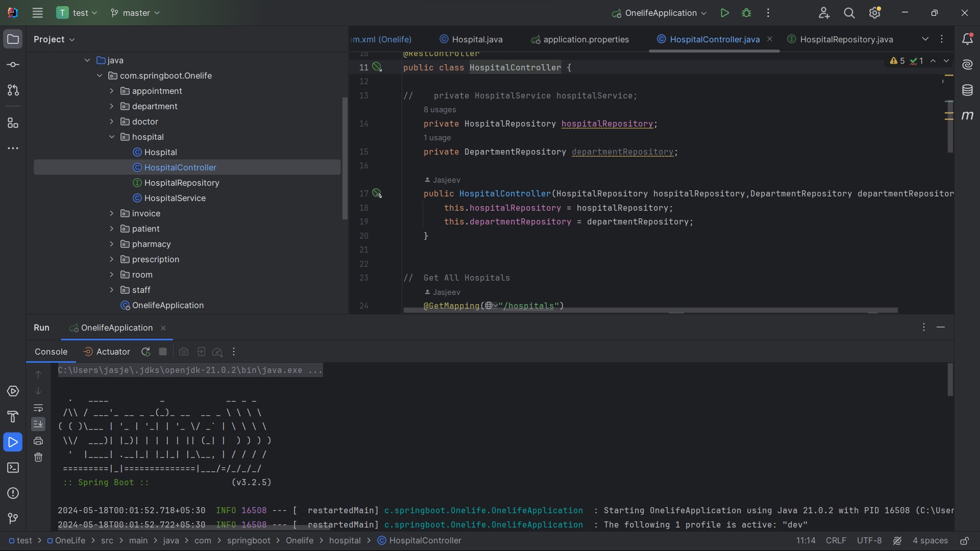
Task: Switch to the Hospital.java tab
Action: pos(471,39)
